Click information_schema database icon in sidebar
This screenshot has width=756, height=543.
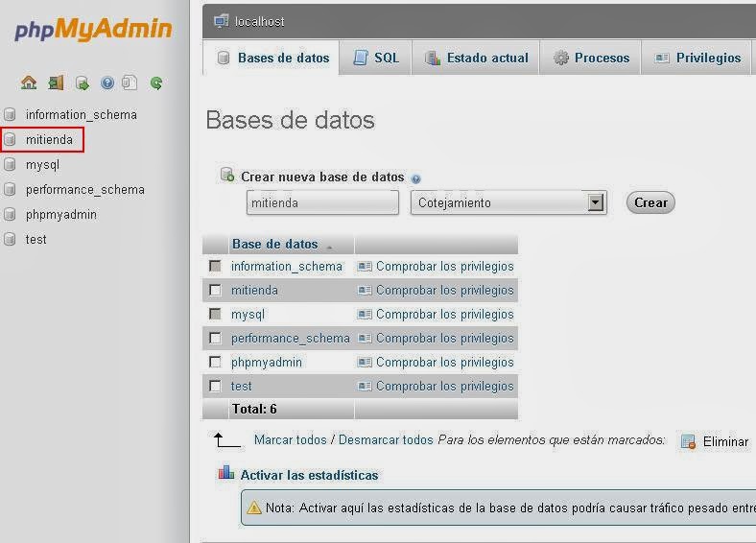(x=10, y=115)
